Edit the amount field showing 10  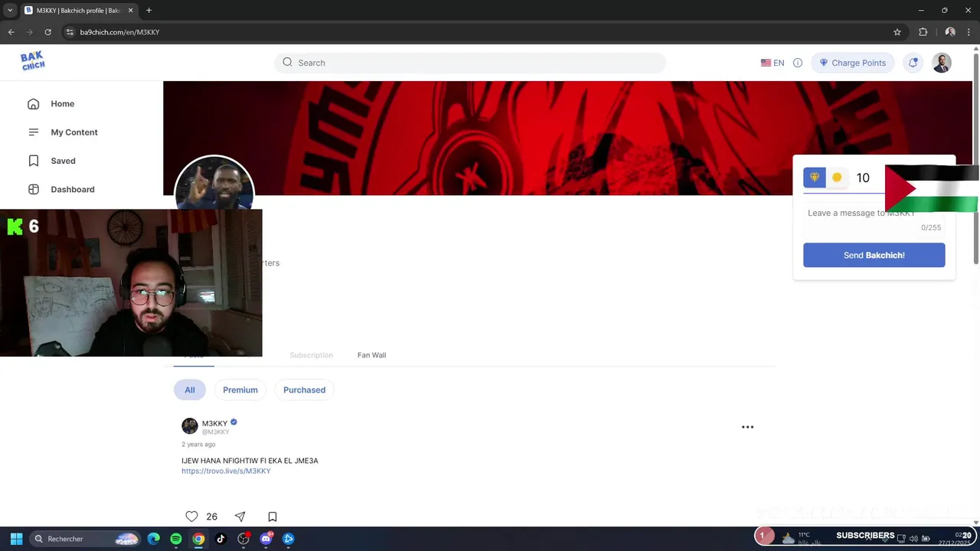click(x=865, y=178)
